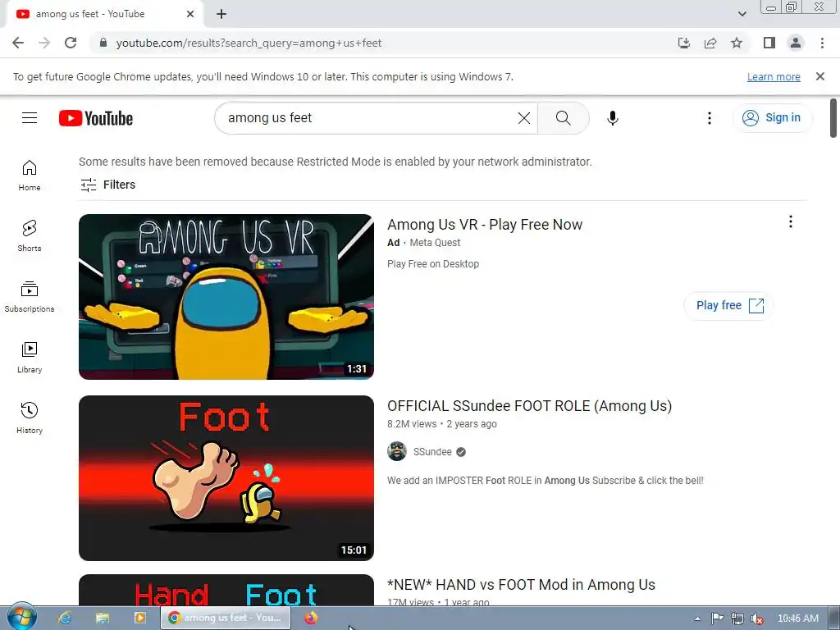Open the Among Us VR ad thumbnail

[226, 297]
